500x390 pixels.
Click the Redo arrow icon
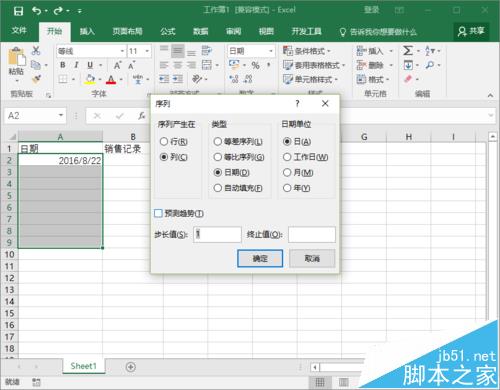(x=58, y=11)
